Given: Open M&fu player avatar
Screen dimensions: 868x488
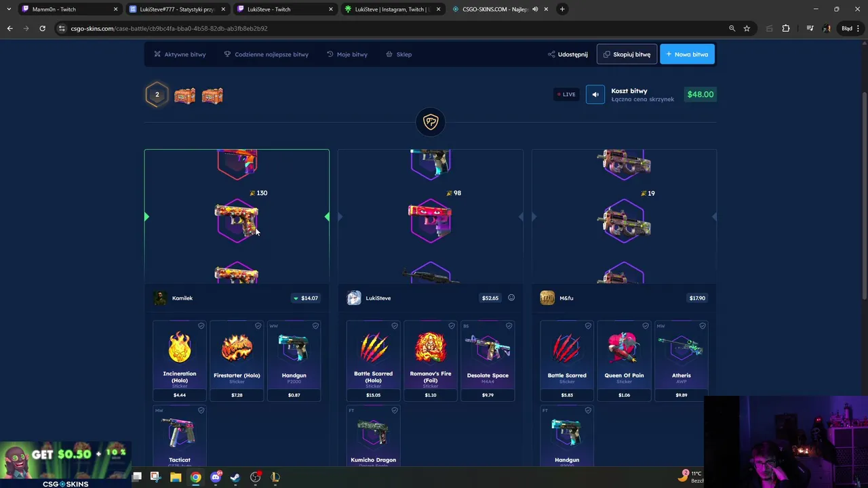Looking at the screenshot, I should tap(547, 298).
